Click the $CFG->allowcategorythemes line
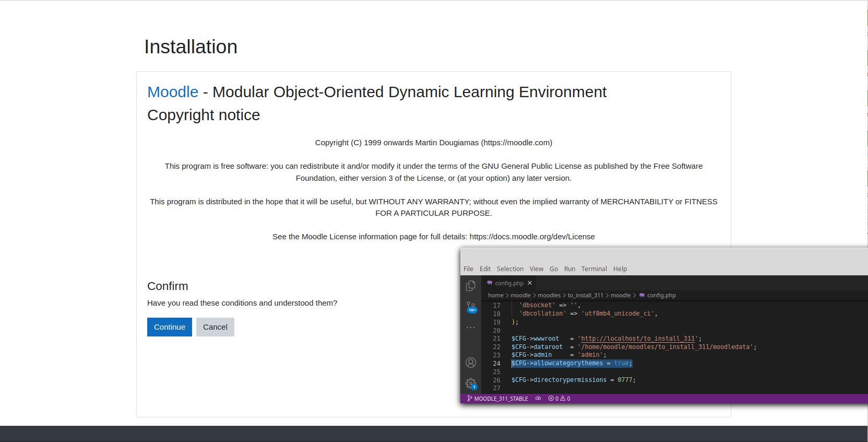Image resolution: width=868 pixels, height=442 pixels. [x=572, y=363]
